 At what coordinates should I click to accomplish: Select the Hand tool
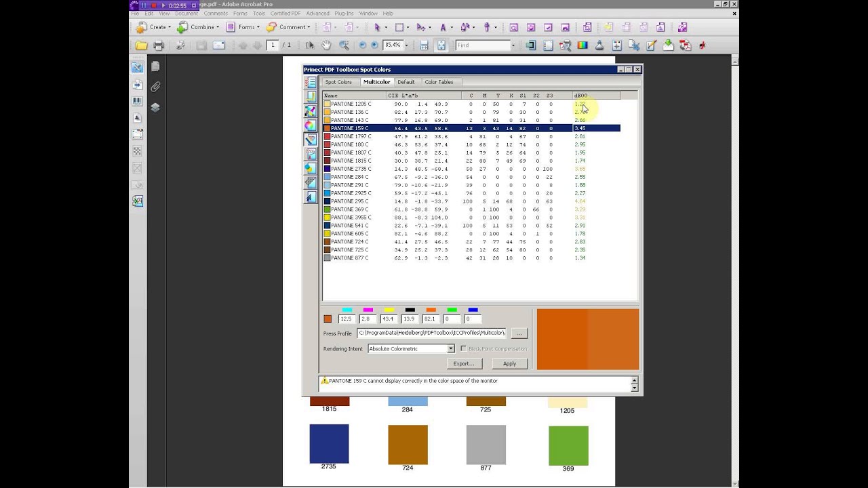coord(327,45)
